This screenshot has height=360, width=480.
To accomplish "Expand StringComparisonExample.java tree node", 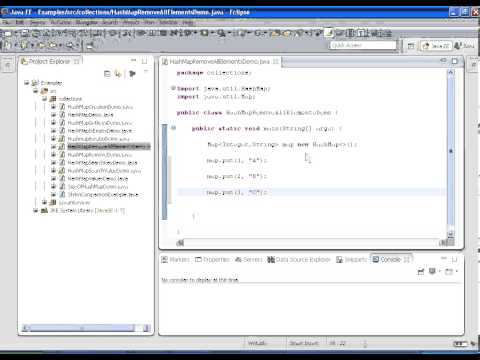I will coord(53,194).
